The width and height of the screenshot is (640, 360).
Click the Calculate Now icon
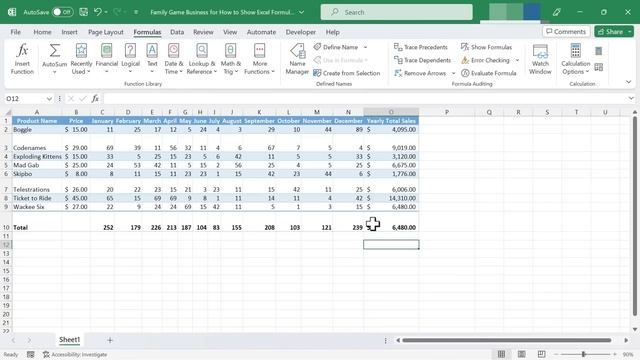[598, 51]
